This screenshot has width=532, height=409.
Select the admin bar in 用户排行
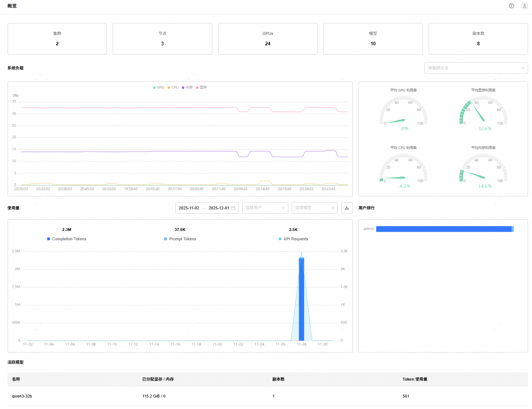tap(444, 229)
